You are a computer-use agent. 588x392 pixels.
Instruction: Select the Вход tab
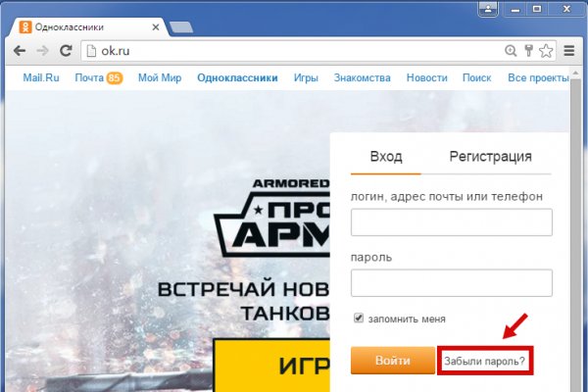tap(385, 157)
